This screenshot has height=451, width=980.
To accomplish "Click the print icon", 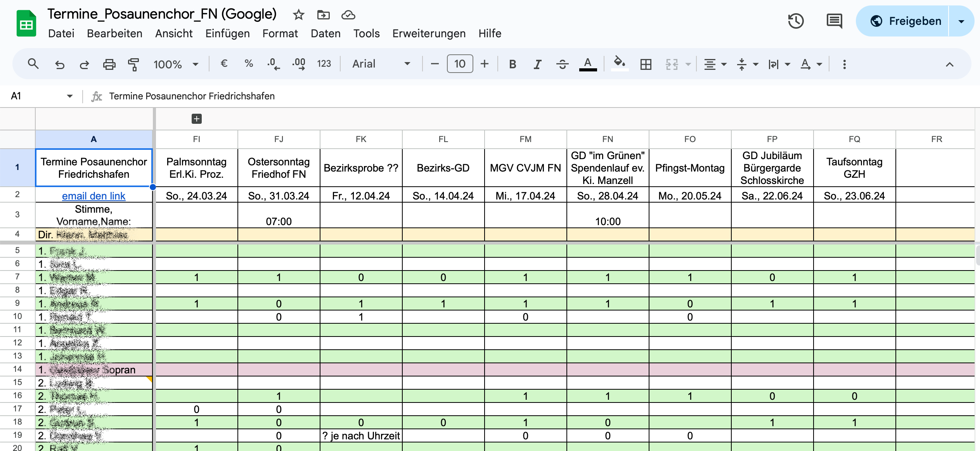I will [109, 64].
